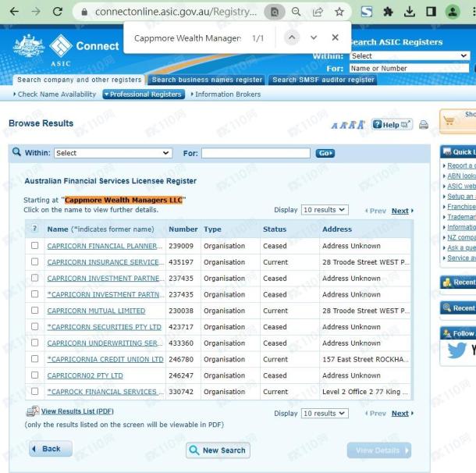Click the printer icon
The image size is (476, 473).
point(424,125)
